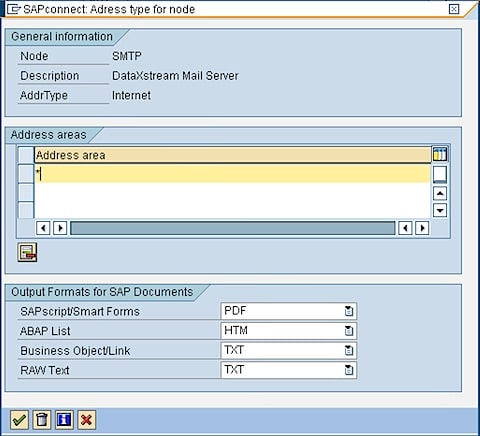The width and height of the screenshot is (480, 436).
Task: Open SAPscript/Smart Forms PDF dropdown
Action: pyautogui.click(x=349, y=311)
